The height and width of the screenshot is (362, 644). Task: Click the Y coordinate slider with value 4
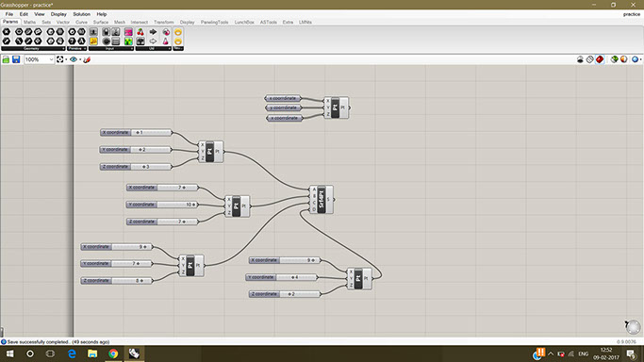(282, 277)
